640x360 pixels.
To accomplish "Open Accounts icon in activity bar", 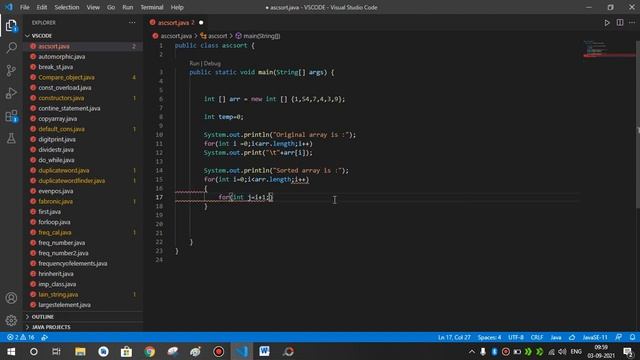I will point(11,298).
